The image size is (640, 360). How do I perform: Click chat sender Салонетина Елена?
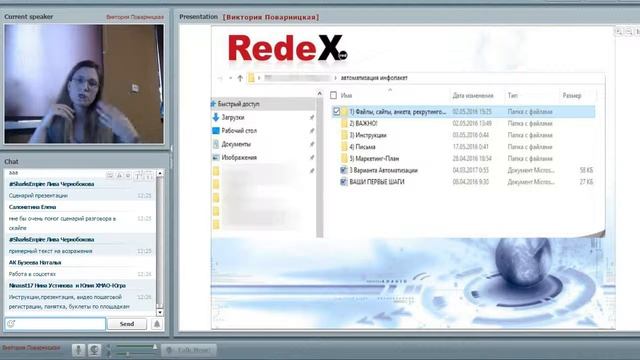tap(33, 207)
